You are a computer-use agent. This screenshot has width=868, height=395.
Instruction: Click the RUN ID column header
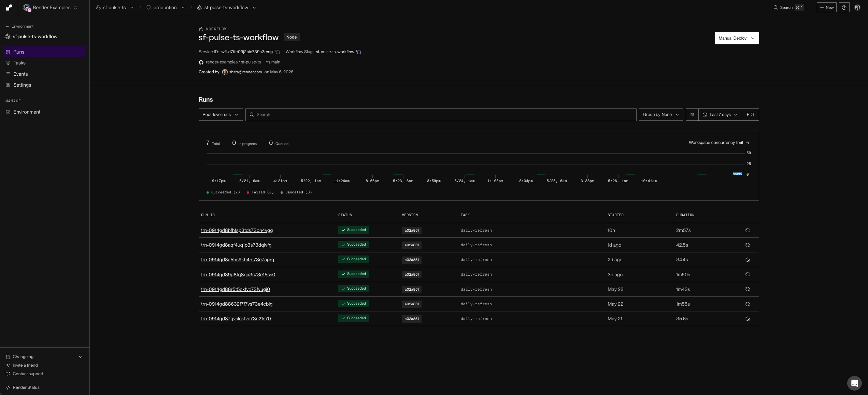(x=208, y=215)
